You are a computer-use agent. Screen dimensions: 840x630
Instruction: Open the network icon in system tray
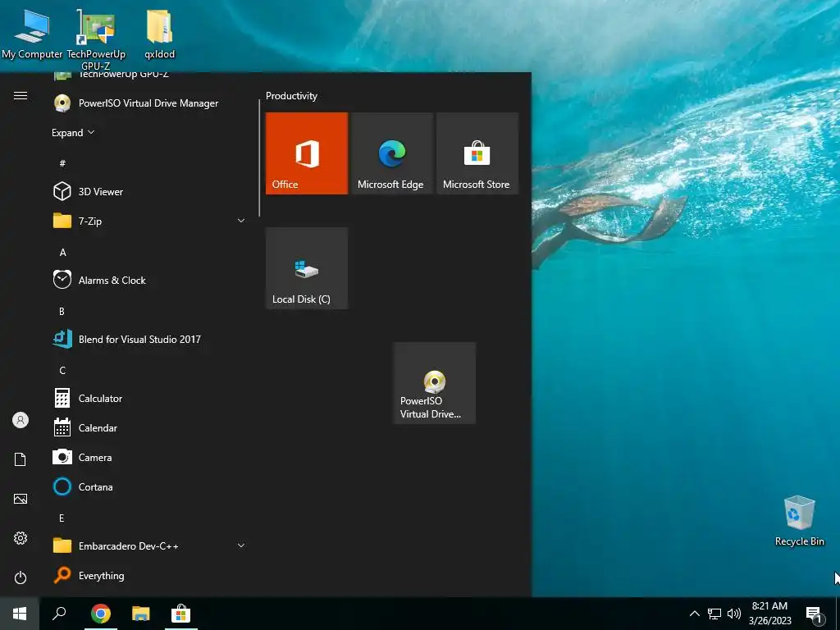(x=714, y=614)
